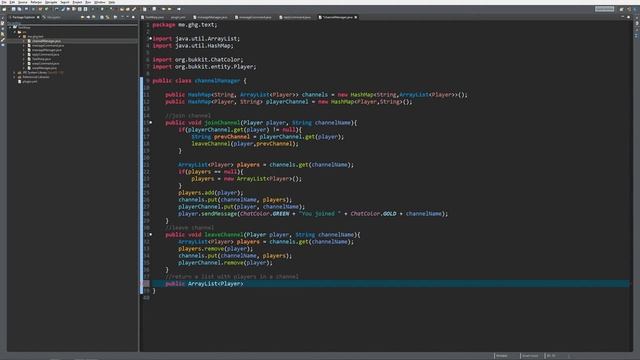The width and height of the screenshot is (640, 360).
Task: Maximize the editor area
Action: [x=629, y=17]
